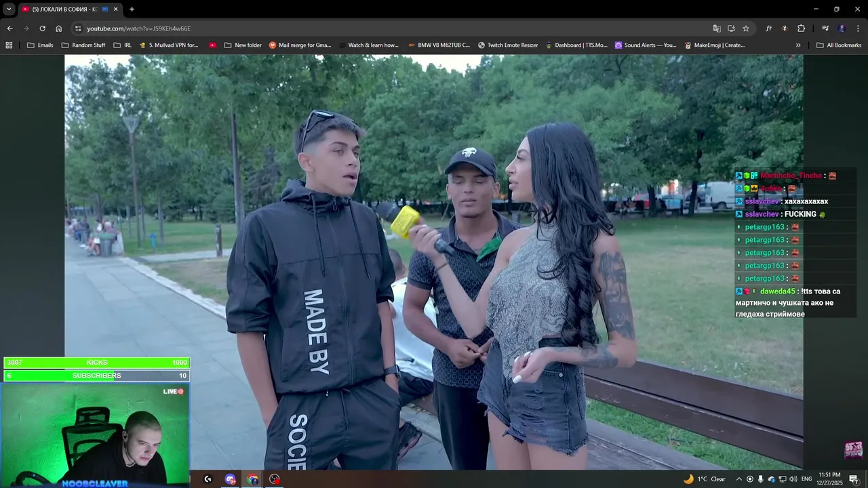Screen dimensions: 868x488
Task: Reload the YouTube page
Action: (42, 28)
